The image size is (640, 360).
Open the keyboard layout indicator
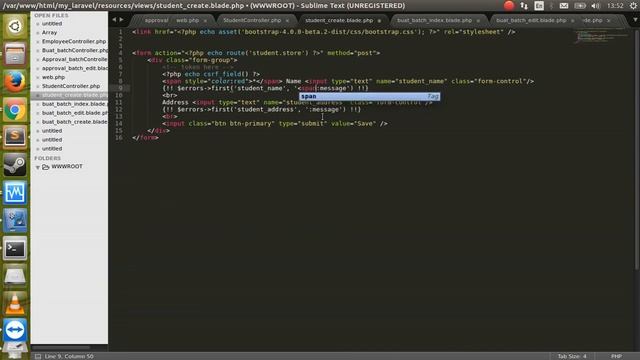click(x=539, y=6)
